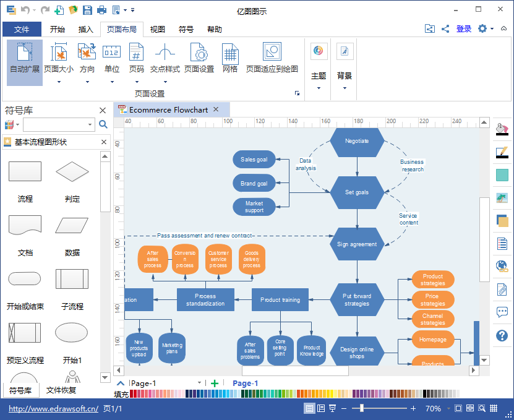Viewport: 514px width, 420px height.
Task: Click the zoom out minus button
Action: (343, 408)
